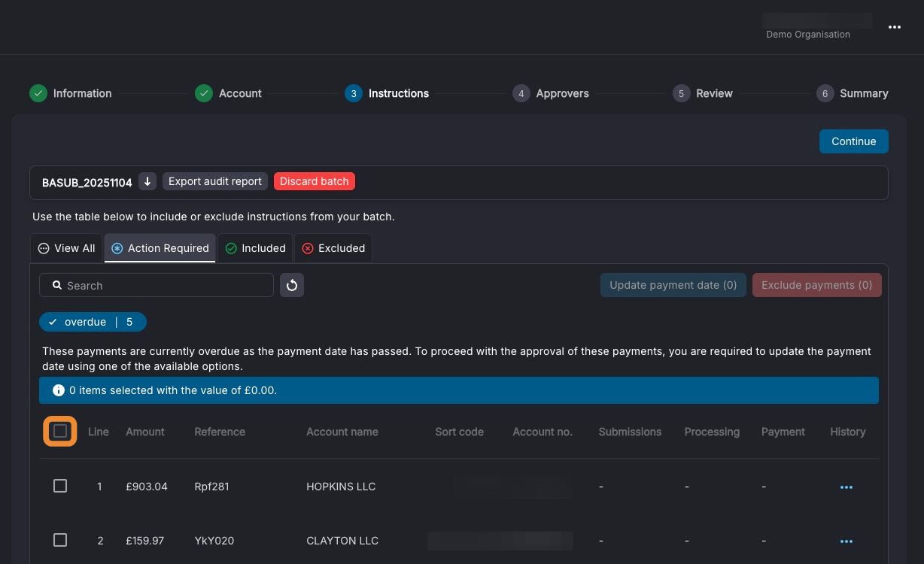Click the green check icon for Information step
This screenshot has width=924, height=564.
point(38,93)
